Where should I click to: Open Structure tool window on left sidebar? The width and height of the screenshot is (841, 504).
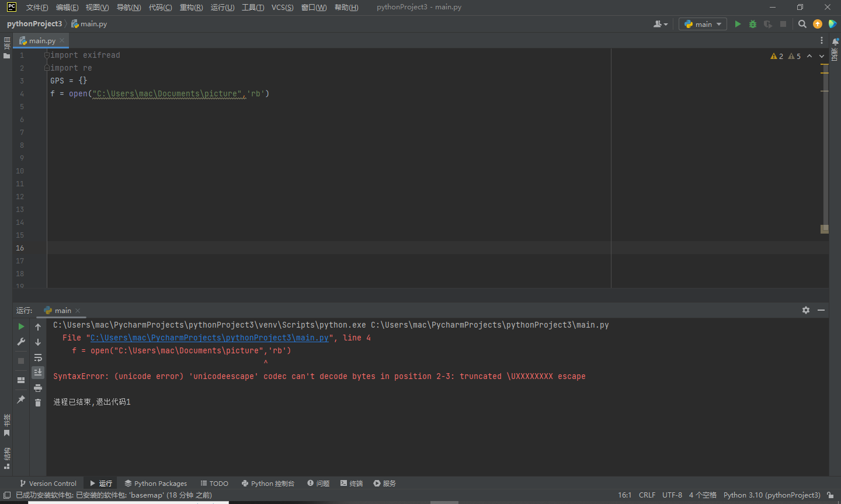click(x=6, y=458)
